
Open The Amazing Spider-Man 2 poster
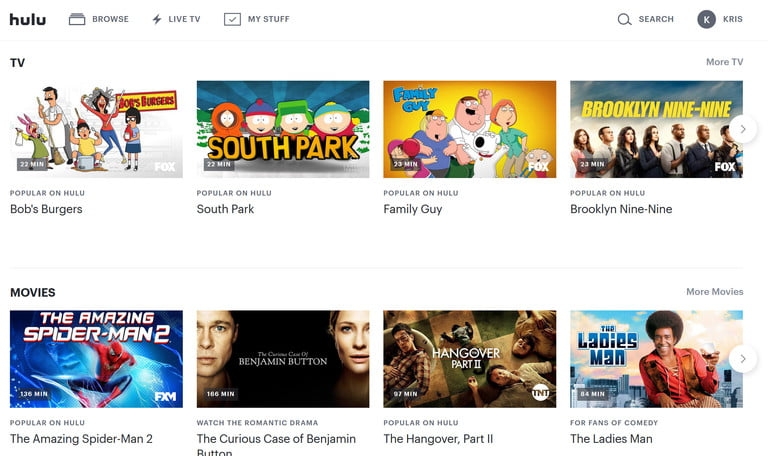(x=96, y=358)
